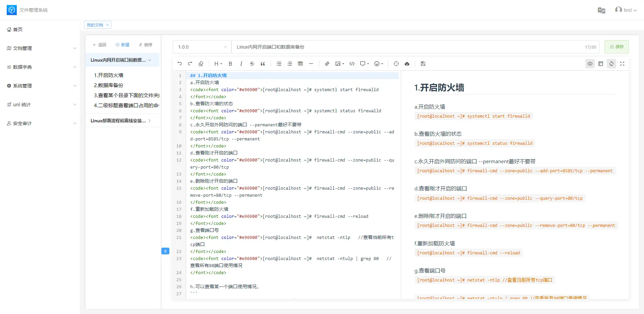This screenshot has height=314, width=644.
Task: Apply strikethrough formatting
Action: coord(252,64)
